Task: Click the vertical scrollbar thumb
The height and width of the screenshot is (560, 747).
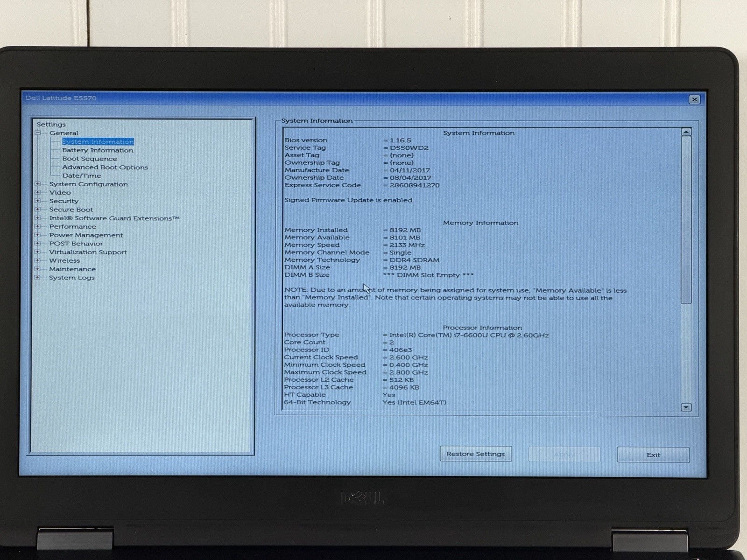Action: 686,220
